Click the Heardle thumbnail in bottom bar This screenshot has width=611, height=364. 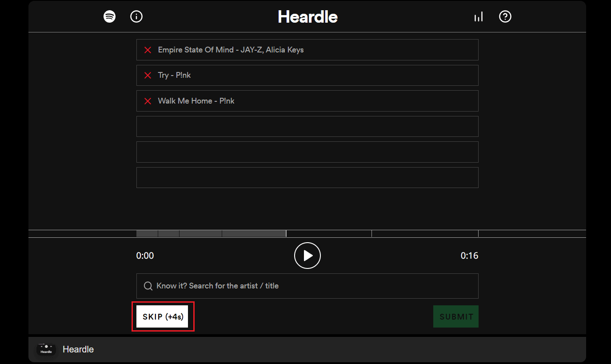click(46, 349)
